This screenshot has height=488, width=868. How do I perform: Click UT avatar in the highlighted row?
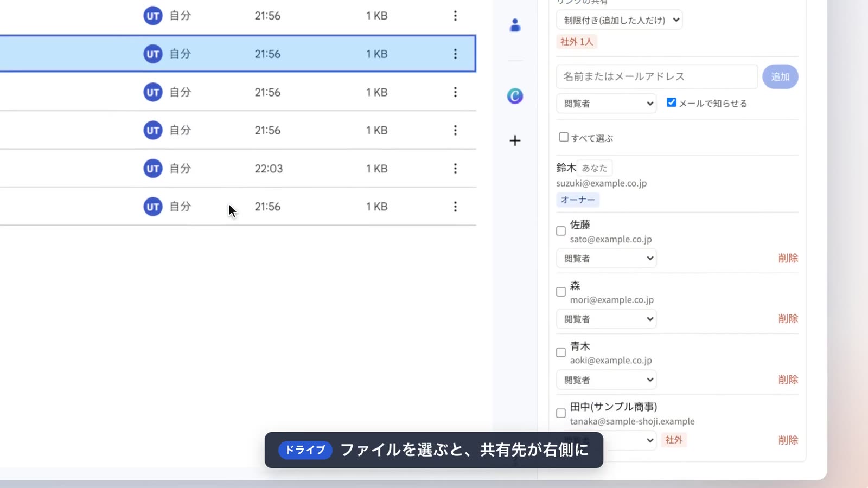[x=153, y=54]
